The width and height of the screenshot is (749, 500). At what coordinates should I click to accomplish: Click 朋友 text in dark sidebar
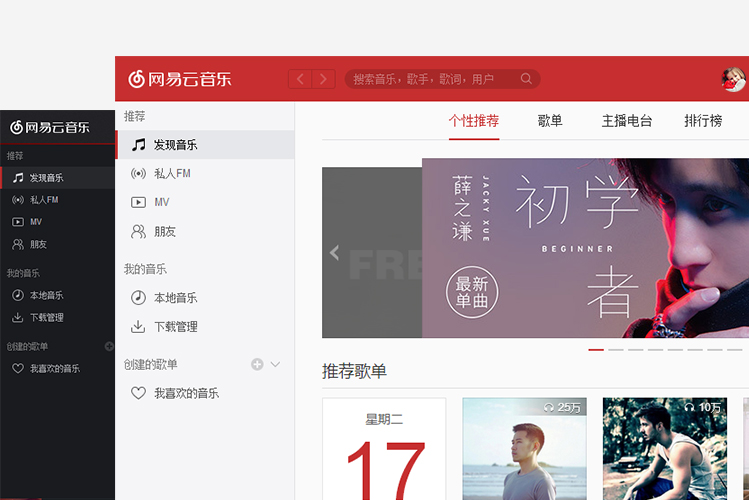tap(38, 245)
